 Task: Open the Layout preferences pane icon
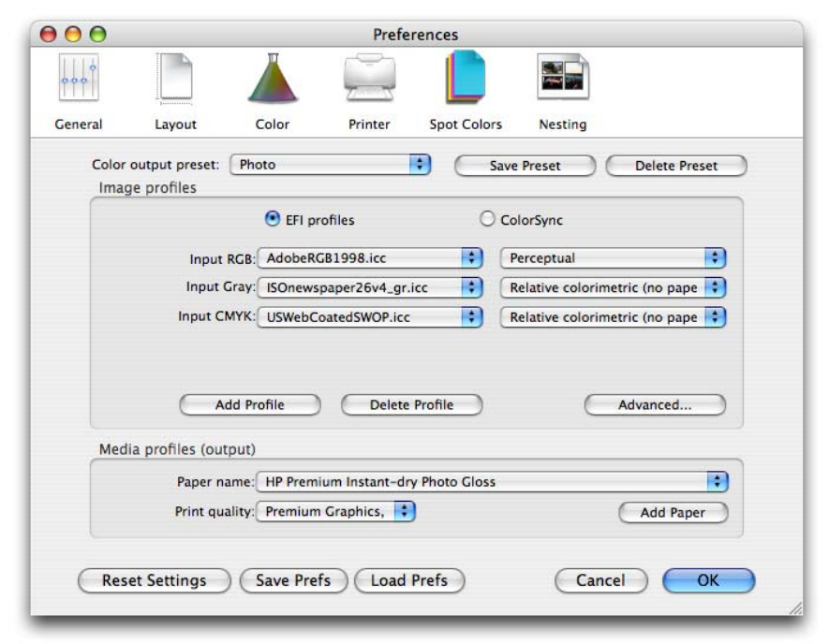pos(175,81)
